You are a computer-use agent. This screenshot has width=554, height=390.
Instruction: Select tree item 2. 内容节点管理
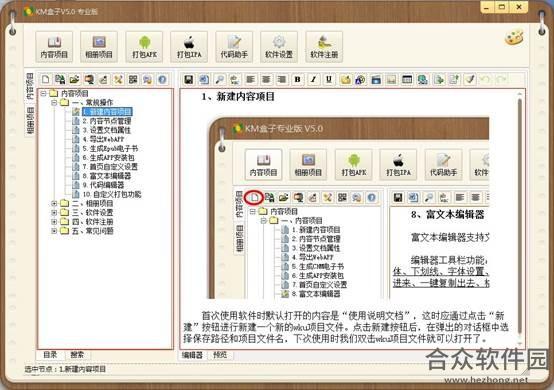(x=107, y=121)
